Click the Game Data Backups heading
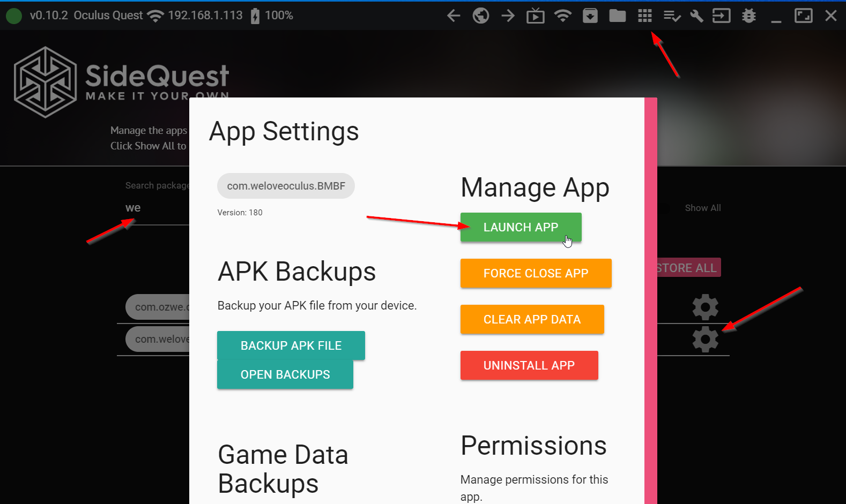 (x=283, y=469)
